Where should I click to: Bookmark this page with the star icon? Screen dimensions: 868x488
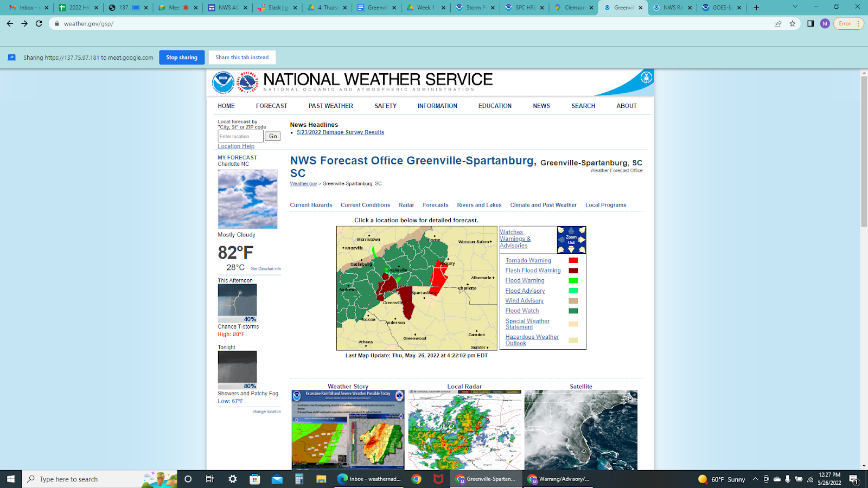click(793, 23)
